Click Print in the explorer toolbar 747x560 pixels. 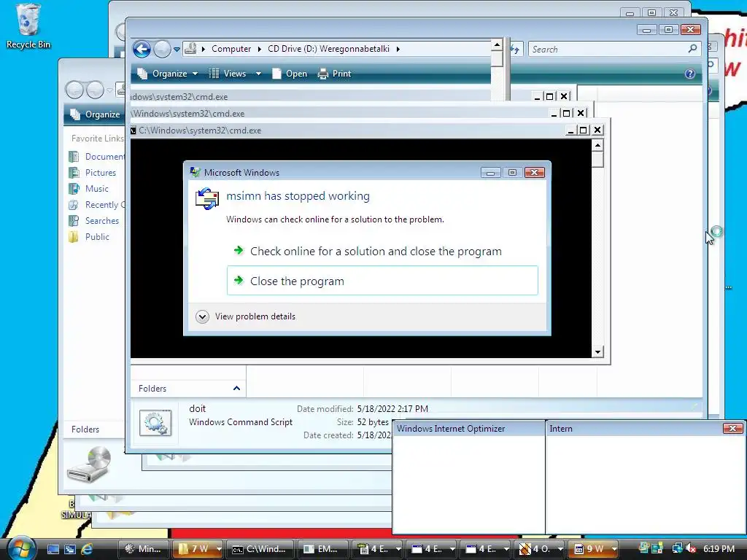coord(334,74)
